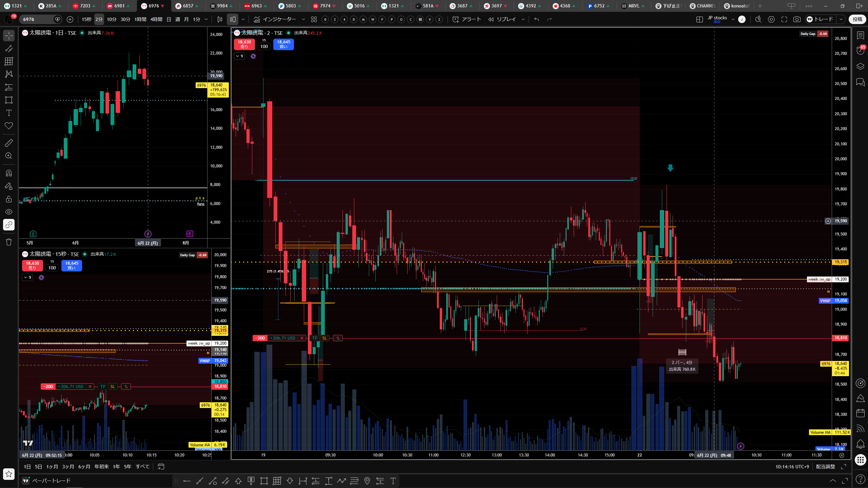Switch to the 7203 tab
The height and width of the screenshot is (488, 868).
pos(85,6)
